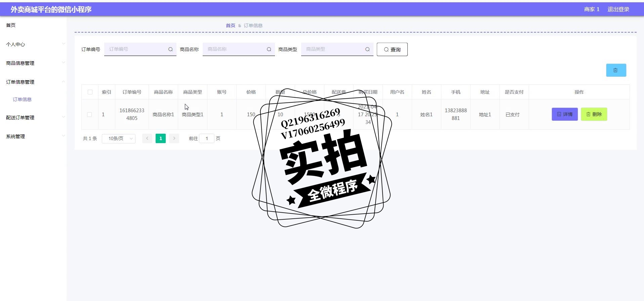Viewport: 644px width, 301px height.
Task: Click phone number 13823888881 cell
Action: [x=455, y=114]
